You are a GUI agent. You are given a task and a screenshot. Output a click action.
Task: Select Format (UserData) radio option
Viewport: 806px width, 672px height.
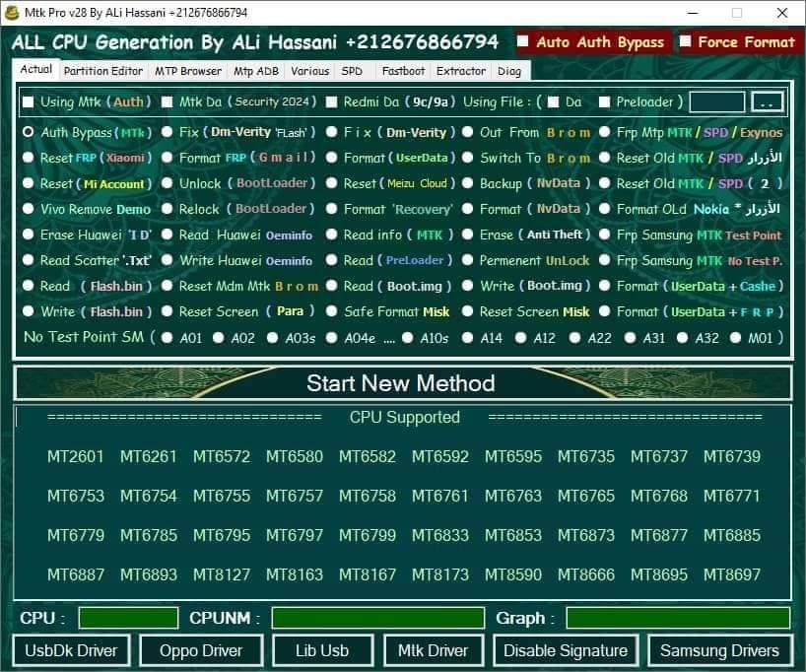332,158
